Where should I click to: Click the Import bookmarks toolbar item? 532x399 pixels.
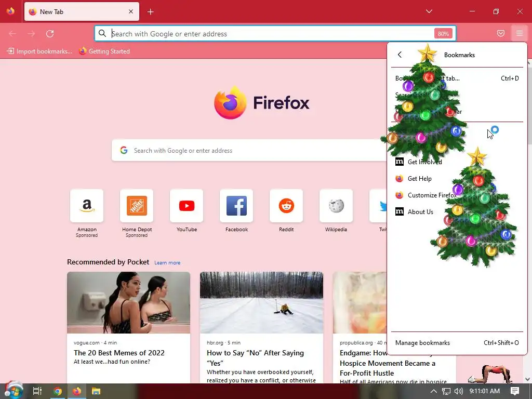pyautogui.click(x=39, y=51)
